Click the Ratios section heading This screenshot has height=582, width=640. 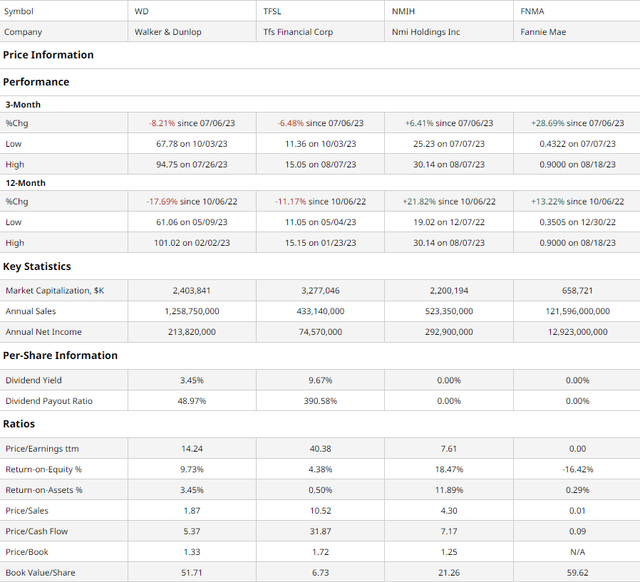[19, 424]
